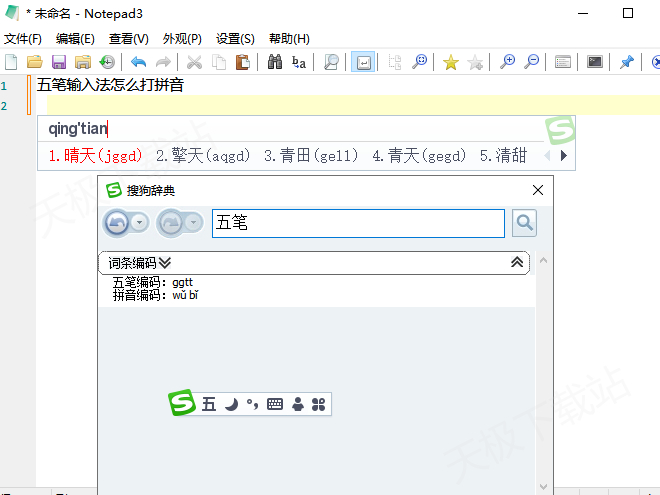Click the dictionary scrollbar down arrow
The width and height of the screenshot is (660, 495).
tap(543, 487)
